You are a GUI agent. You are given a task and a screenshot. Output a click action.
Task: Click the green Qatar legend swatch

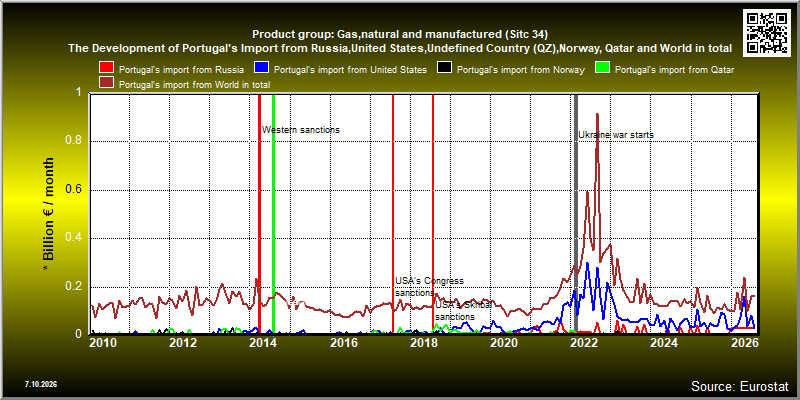[603, 69]
